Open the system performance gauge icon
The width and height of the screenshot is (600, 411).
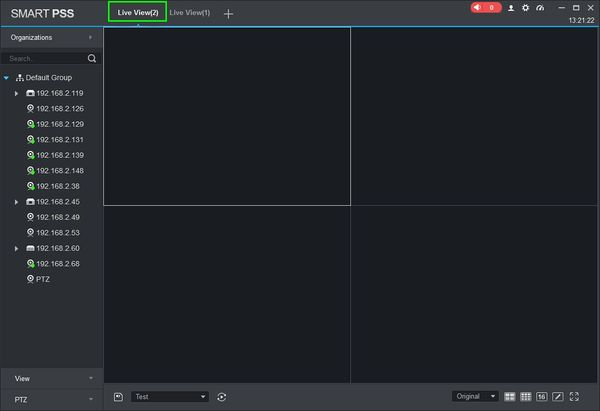coord(540,8)
